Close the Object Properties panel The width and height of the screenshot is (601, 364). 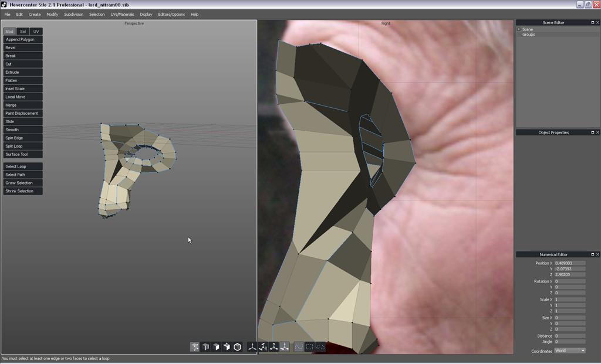tap(597, 132)
